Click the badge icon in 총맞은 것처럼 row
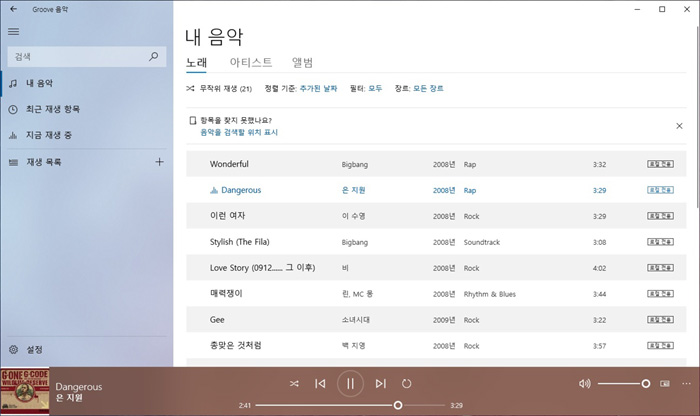Screen dimensions: 700x416 tap(661, 345)
